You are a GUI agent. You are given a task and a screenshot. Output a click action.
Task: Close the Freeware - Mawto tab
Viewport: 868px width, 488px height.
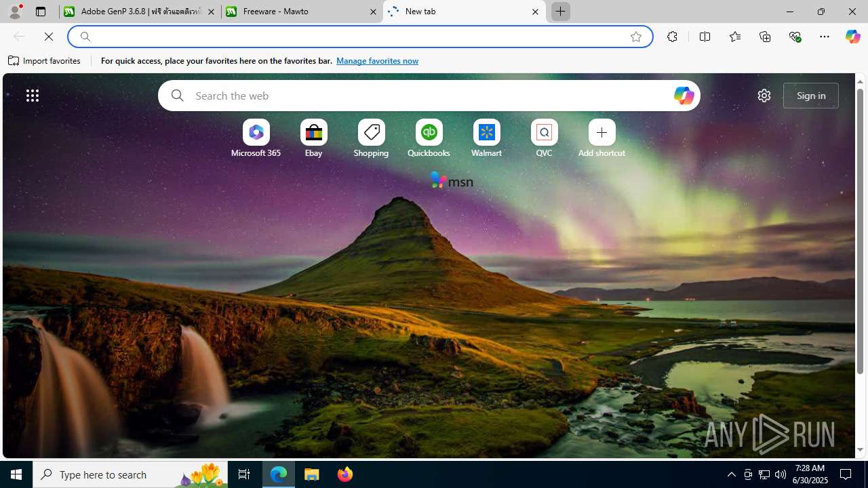(373, 12)
